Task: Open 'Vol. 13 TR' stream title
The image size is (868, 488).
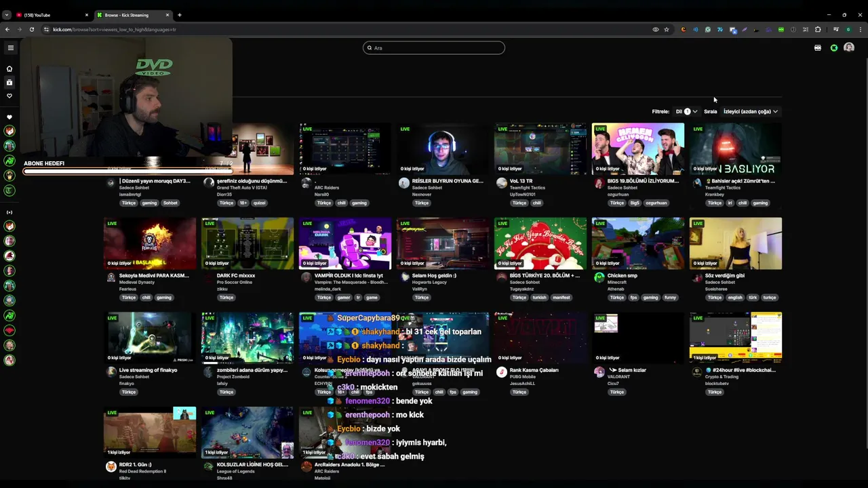Action: click(x=521, y=181)
